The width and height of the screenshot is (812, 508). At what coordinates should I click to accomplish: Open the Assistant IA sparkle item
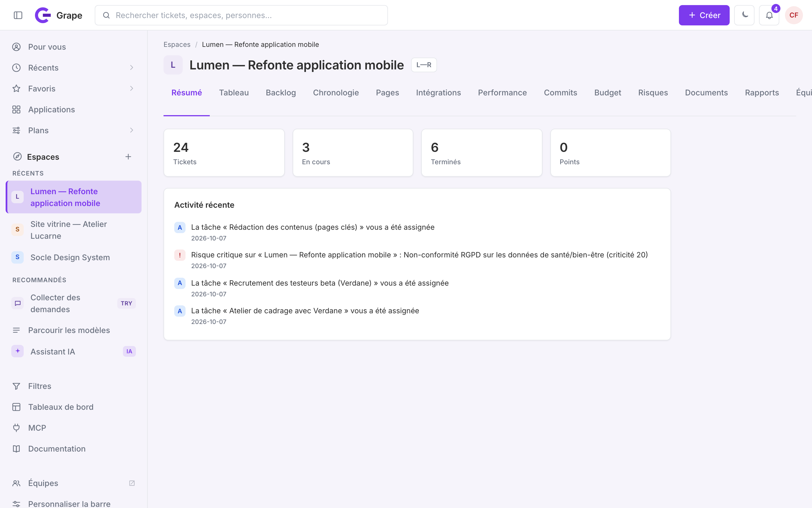pyautogui.click(x=74, y=351)
